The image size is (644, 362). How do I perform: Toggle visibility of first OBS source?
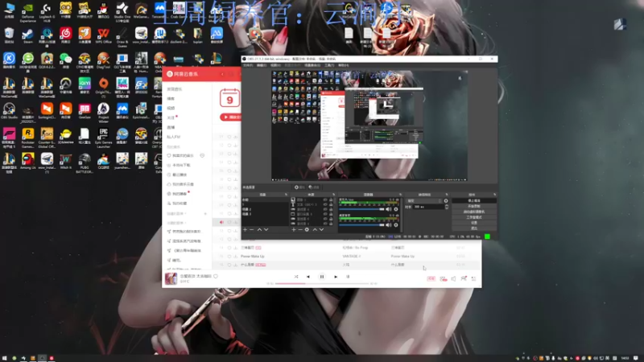click(x=325, y=200)
